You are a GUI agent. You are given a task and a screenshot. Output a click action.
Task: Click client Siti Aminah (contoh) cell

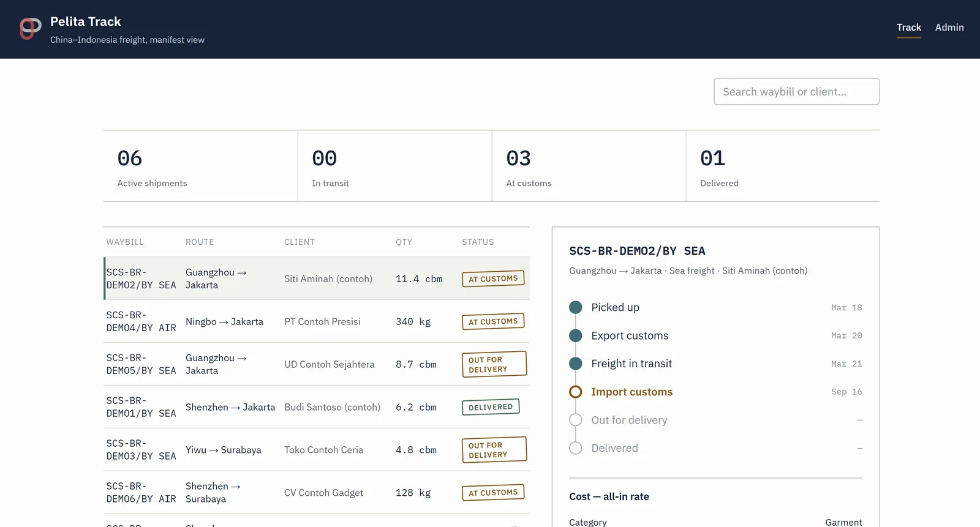tap(328, 278)
